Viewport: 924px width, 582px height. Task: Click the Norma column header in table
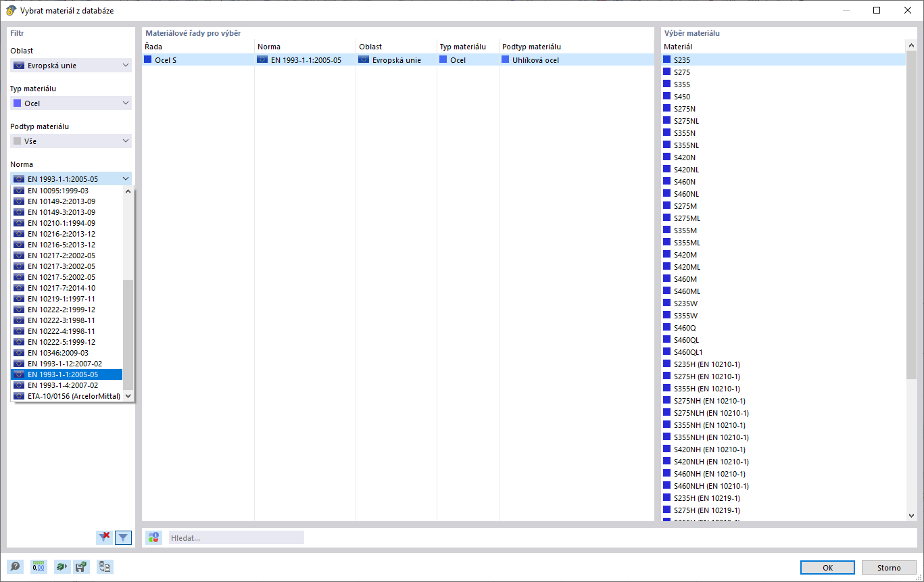click(x=305, y=47)
